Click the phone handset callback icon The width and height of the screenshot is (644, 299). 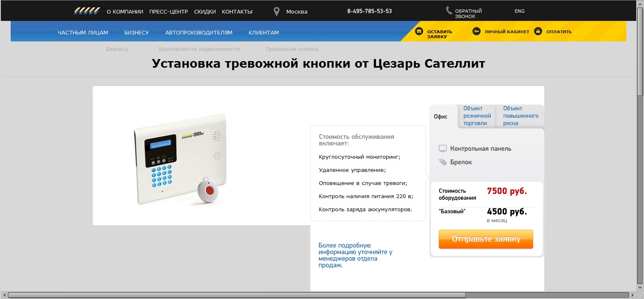(449, 10)
